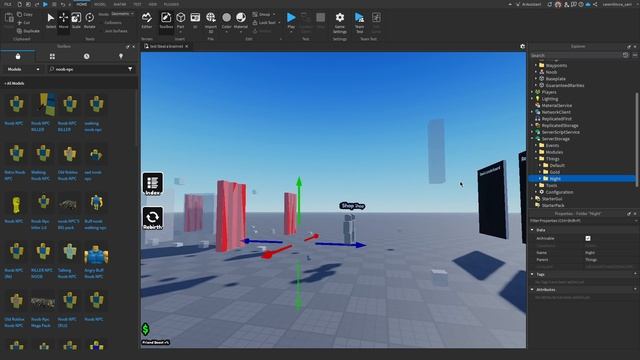Screen dimensions: 640x360
Task: Start playtest with the Play button
Action: tap(291, 21)
